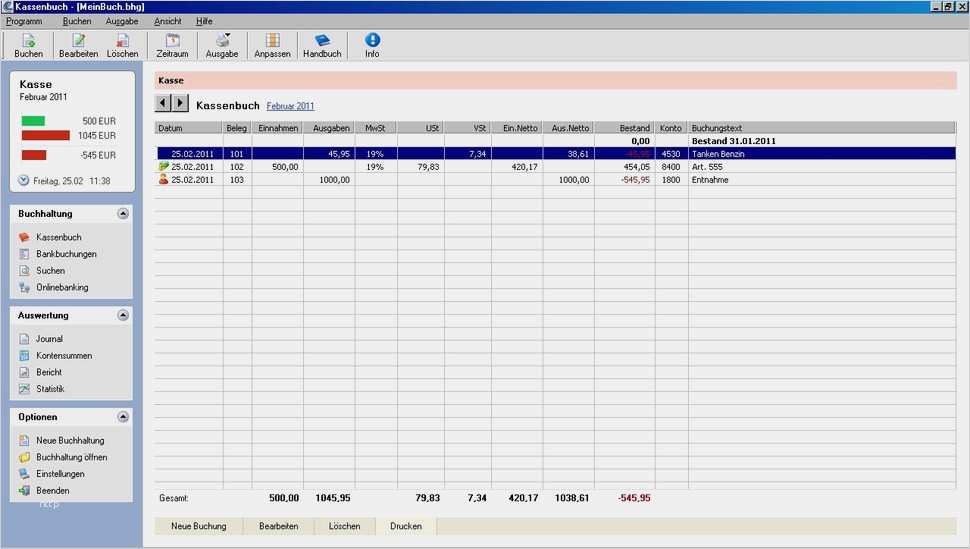This screenshot has width=970, height=549.
Task: Select the Tanken Benzin entry
Action: [556, 153]
